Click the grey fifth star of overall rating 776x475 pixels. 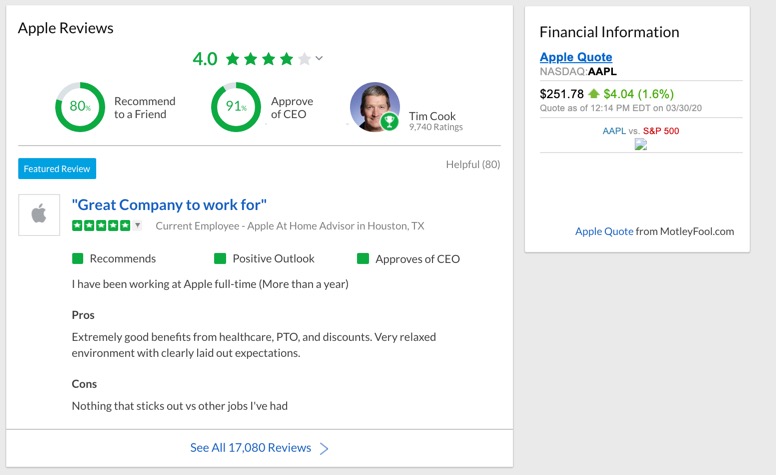[x=304, y=59]
